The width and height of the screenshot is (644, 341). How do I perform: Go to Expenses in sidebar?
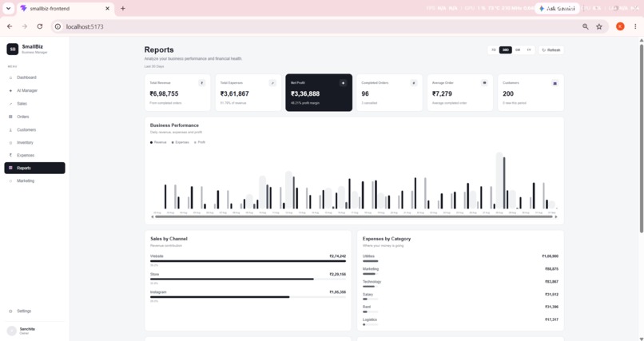[34, 156]
